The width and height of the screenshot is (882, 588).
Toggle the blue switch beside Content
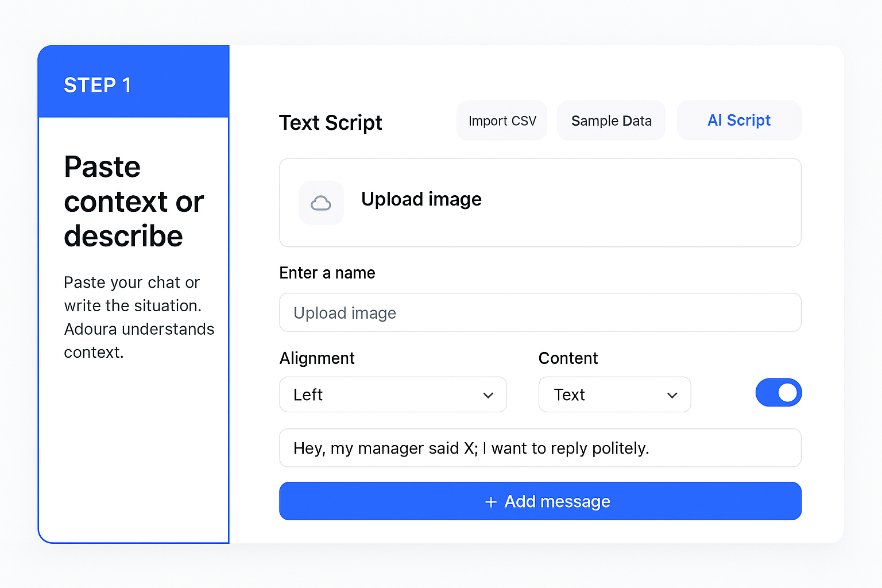tap(778, 393)
